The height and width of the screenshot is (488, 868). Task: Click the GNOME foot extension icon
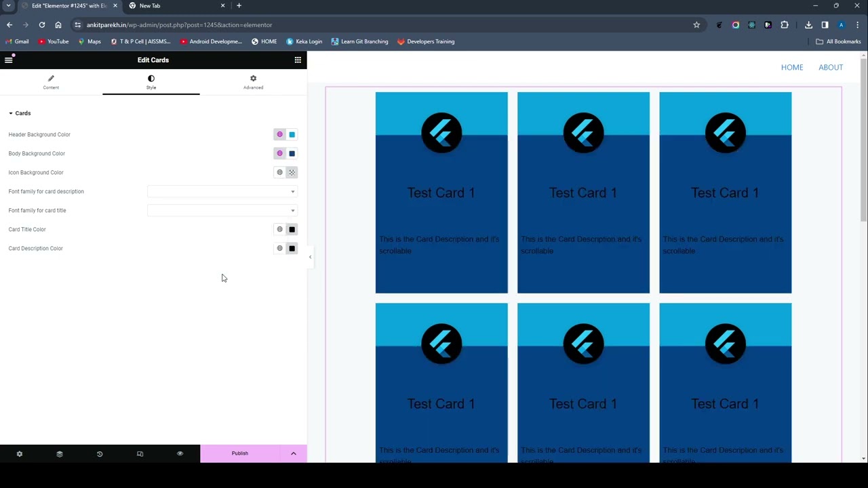719,25
